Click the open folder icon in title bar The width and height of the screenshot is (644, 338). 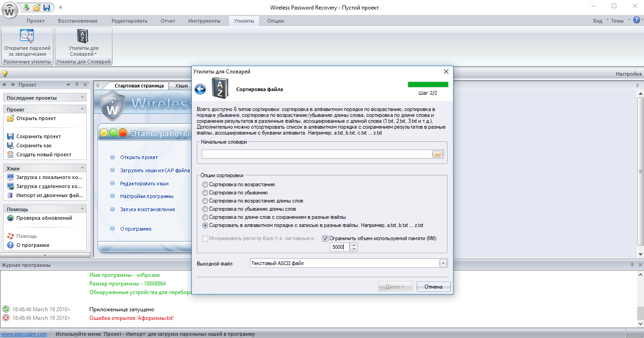37,7
